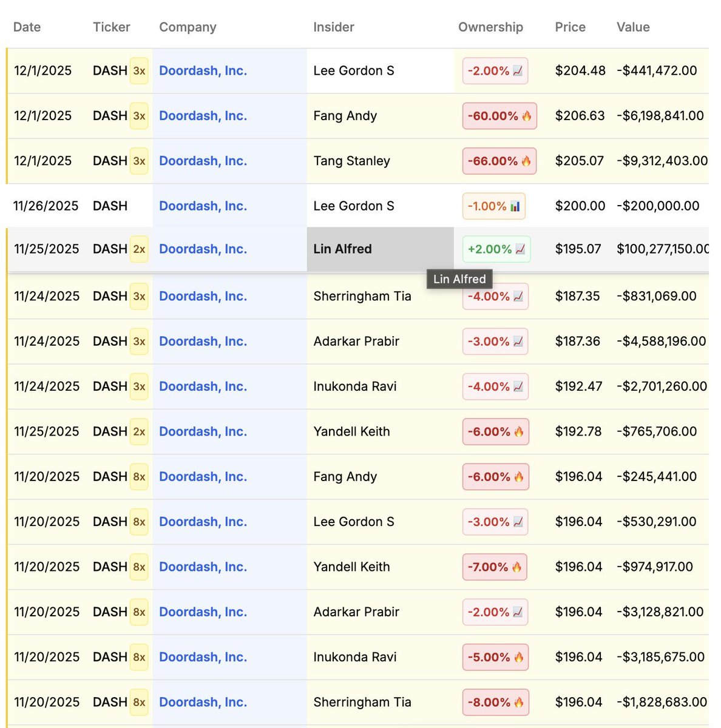Click chart icon in 11/20/2025 Adarkar Prabir row
The image size is (721, 728).
[518, 612]
